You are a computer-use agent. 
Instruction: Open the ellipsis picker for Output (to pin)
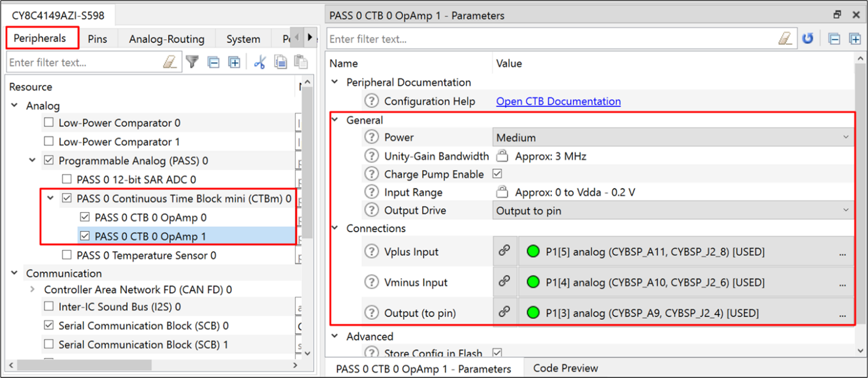842,314
